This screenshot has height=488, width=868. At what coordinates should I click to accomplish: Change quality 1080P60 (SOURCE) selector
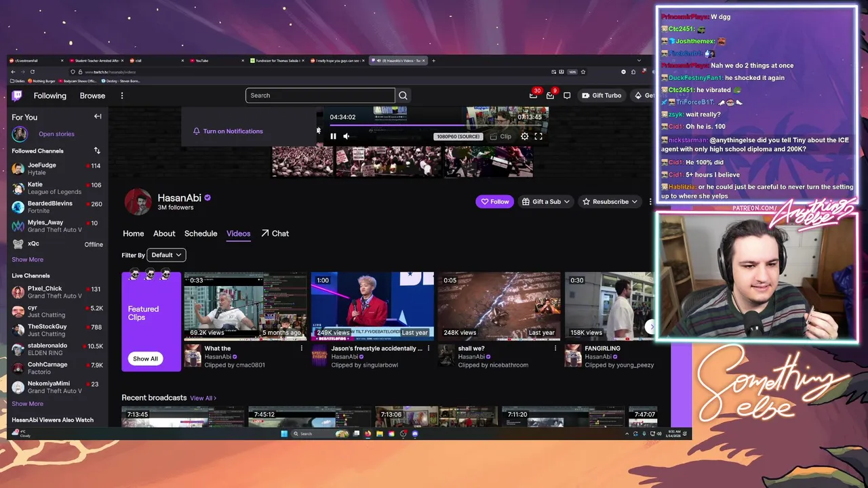(x=458, y=136)
